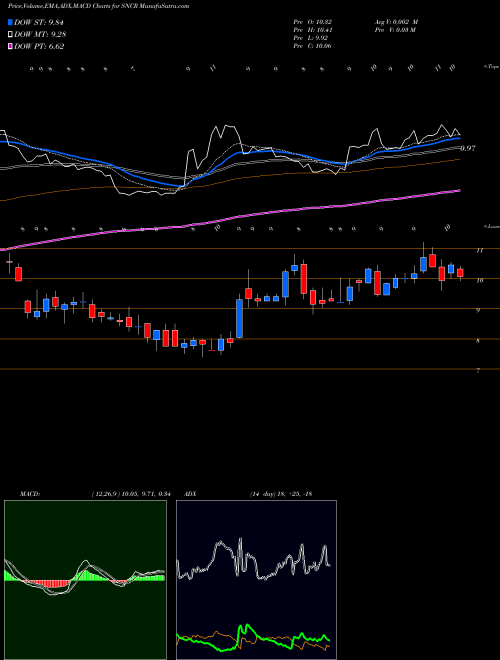Image resolution: width=500 pixels, height=660 pixels.
Task: Select the 'DOW PT: 6.62' legend text
Action: point(39,46)
